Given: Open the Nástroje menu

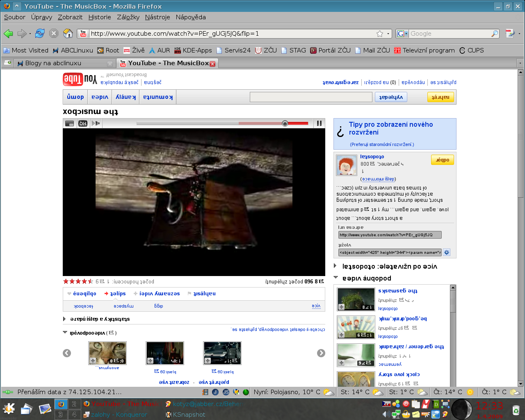Looking at the screenshot, I should pyautogui.click(x=157, y=17).
